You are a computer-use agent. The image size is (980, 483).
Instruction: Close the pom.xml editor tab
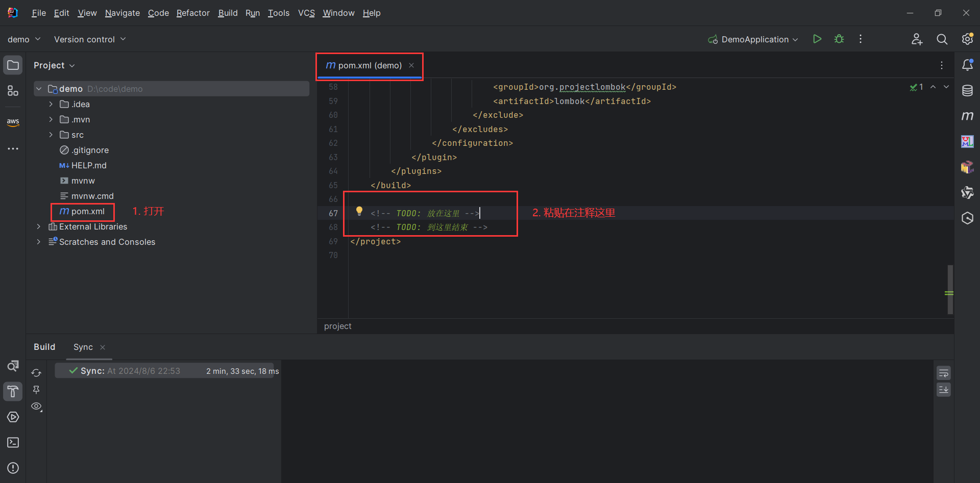click(411, 65)
